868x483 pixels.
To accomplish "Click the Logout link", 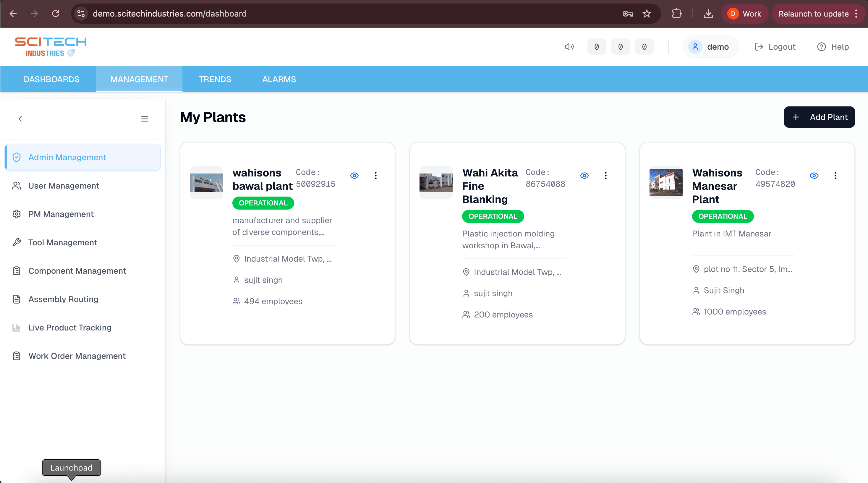I will point(775,47).
